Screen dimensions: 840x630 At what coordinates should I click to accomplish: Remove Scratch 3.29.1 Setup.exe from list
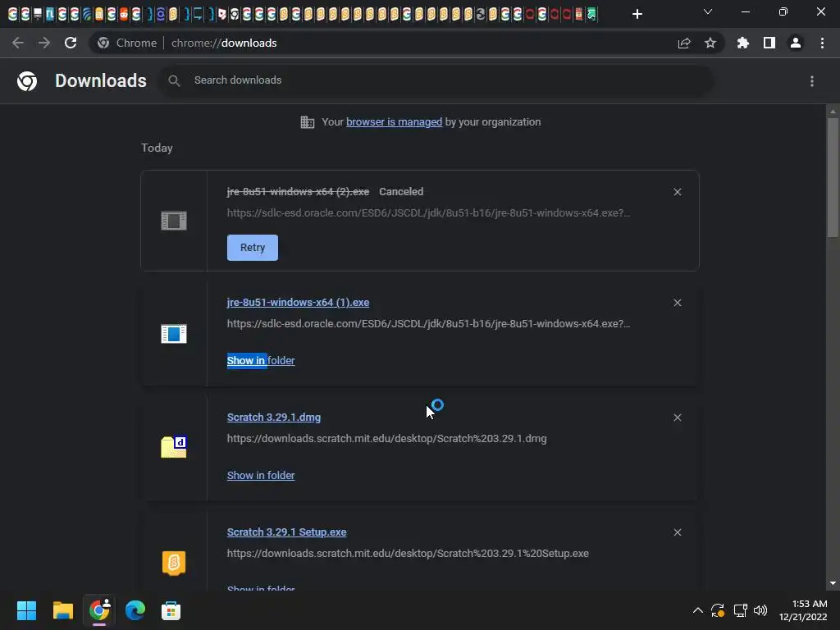[678, 532]
